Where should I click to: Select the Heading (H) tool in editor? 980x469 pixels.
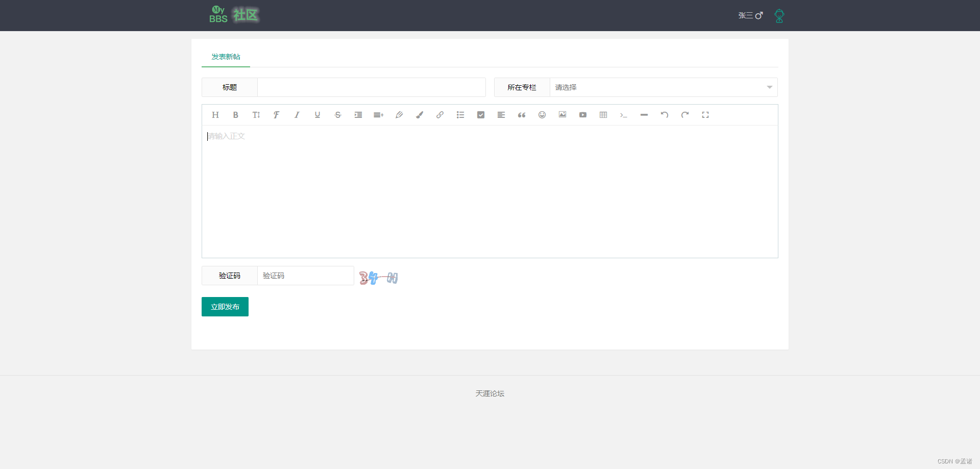tap(215, 115)
